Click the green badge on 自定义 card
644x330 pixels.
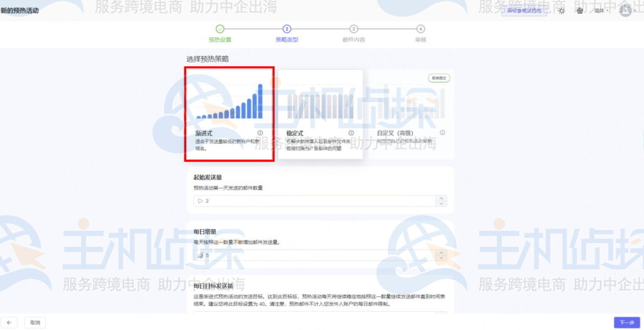point(438,77)
